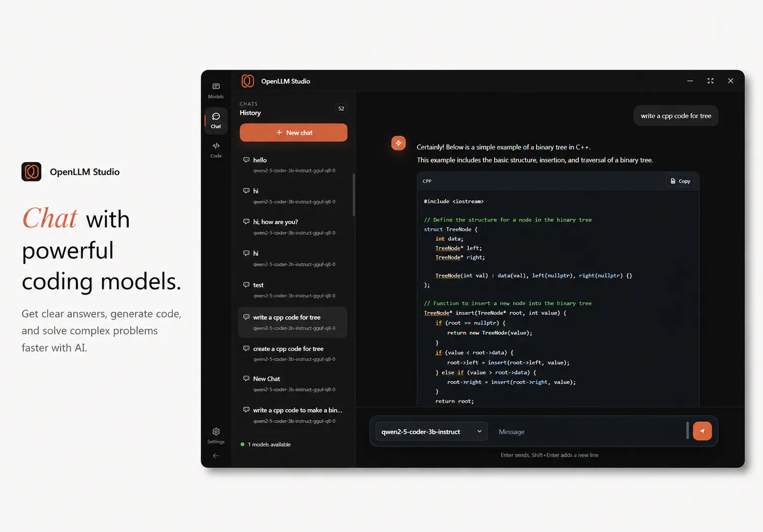The image size is (763, 532).
Task: Click the "return root;" code line
Action: [x=454, y=401]
